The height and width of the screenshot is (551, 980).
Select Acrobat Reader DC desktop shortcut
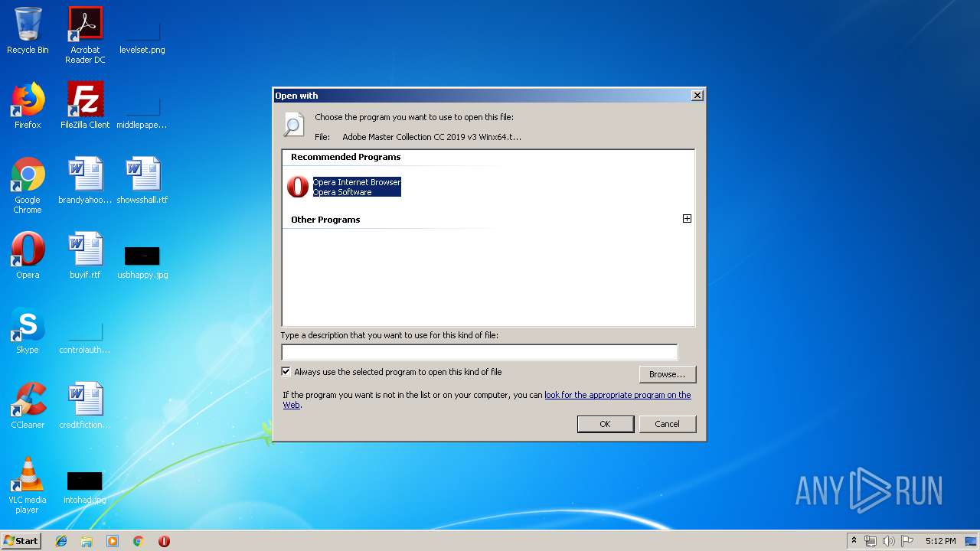[85, 35]
